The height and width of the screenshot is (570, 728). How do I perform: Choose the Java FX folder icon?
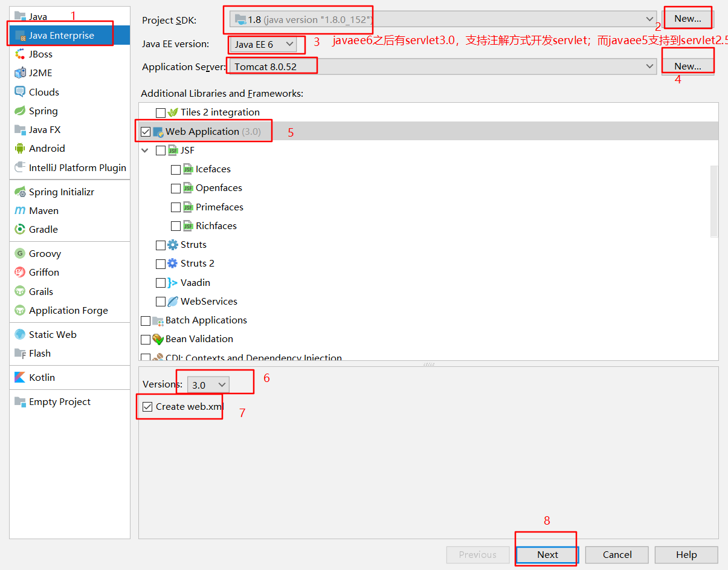tap(20, 130)
